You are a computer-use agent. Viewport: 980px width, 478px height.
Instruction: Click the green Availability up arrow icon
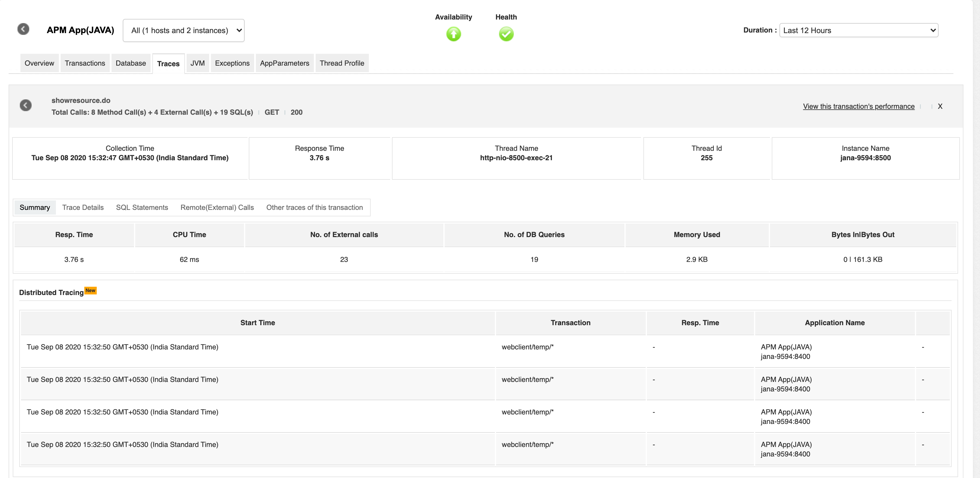click(x=453, y=34)
